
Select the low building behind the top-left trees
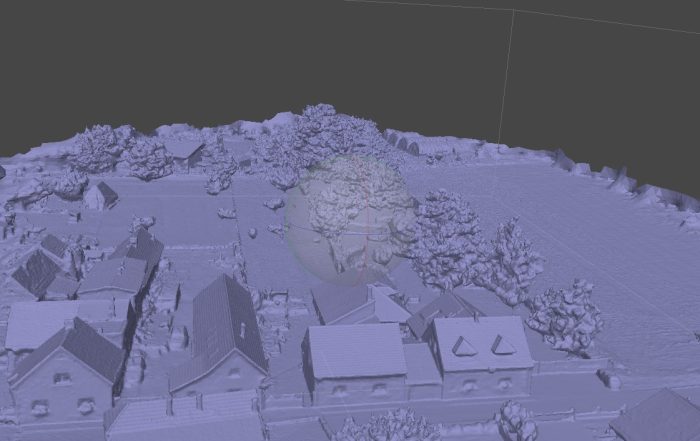pyautogui.click(x=183, y=151)
